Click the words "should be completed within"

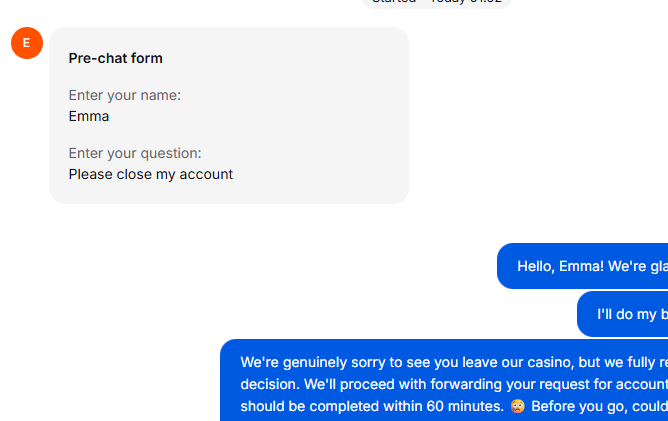tap(330, 406)
